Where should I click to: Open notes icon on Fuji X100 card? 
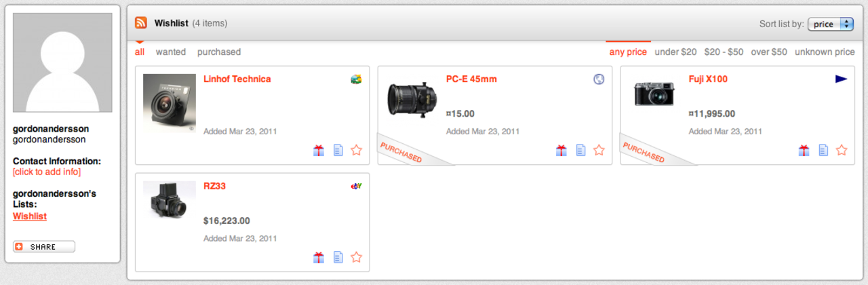pos(823,151)
